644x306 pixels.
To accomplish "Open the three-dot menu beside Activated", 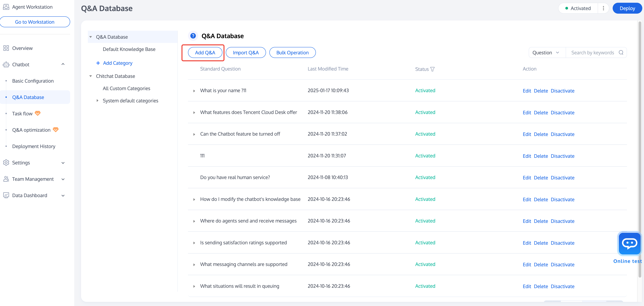I will (603, 8).
